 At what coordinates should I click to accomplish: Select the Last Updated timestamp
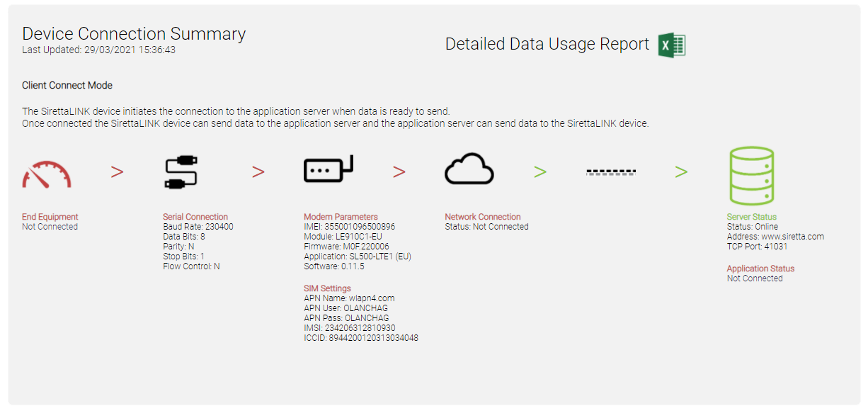[99, 50]
